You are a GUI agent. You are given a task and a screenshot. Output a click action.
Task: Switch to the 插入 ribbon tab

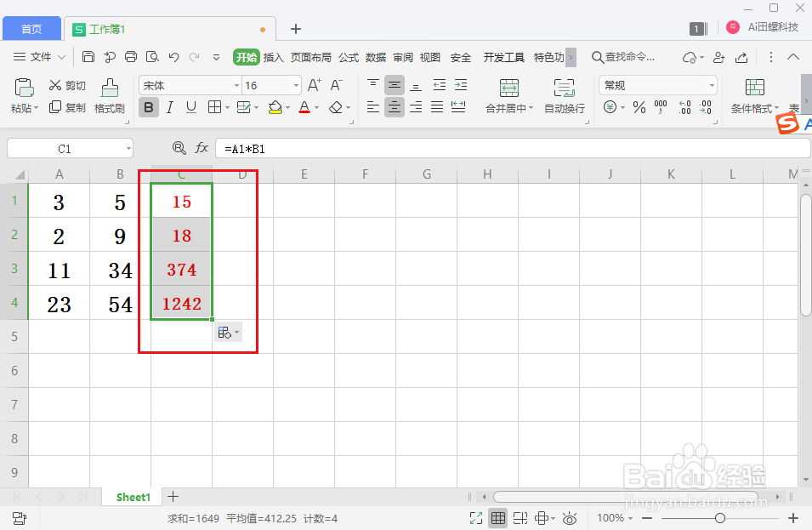[273, 58]
